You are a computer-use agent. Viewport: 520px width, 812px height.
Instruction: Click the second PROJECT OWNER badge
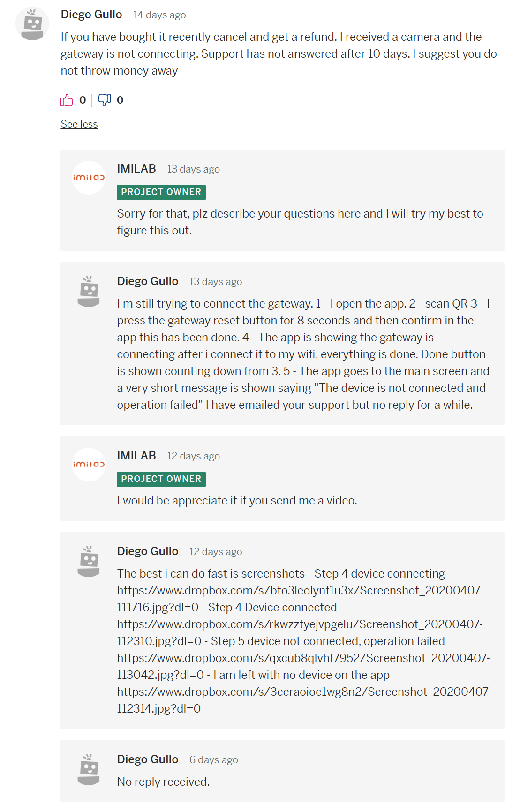[161, 479]
